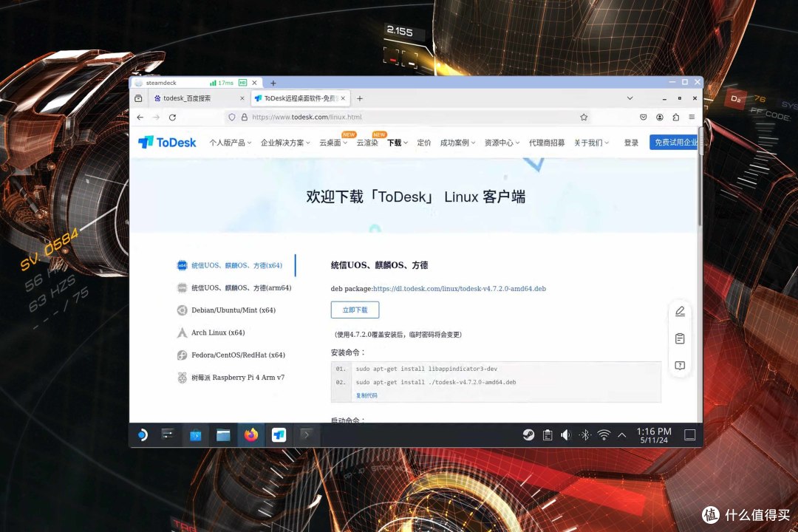Click the pencil feedback icon on right sidebar

click(680, 312)
